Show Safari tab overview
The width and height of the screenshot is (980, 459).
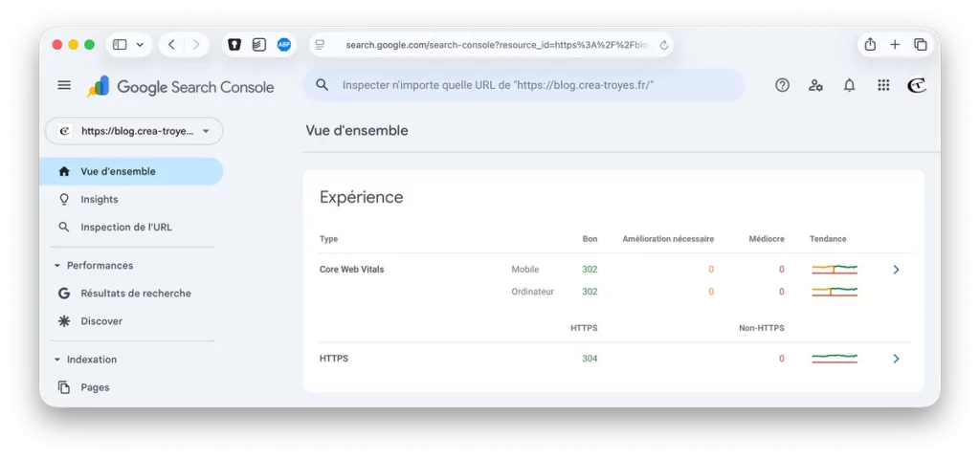[x=920, y=44]
